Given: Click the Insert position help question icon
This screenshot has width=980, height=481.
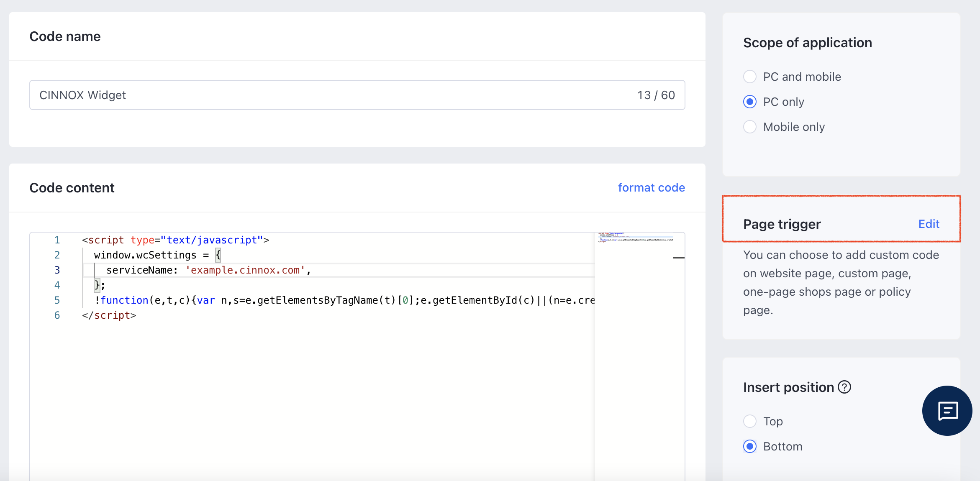Looking at the screenshot, I should (844, 387).
